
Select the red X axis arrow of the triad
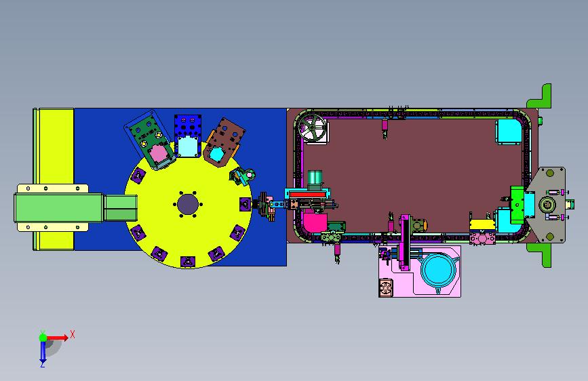coord(57,338)
